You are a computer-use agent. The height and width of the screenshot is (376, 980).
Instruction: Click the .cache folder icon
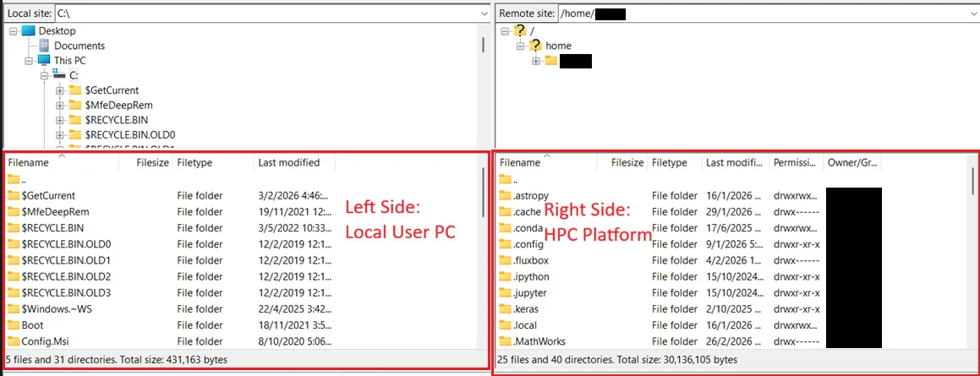pos(505,212)
